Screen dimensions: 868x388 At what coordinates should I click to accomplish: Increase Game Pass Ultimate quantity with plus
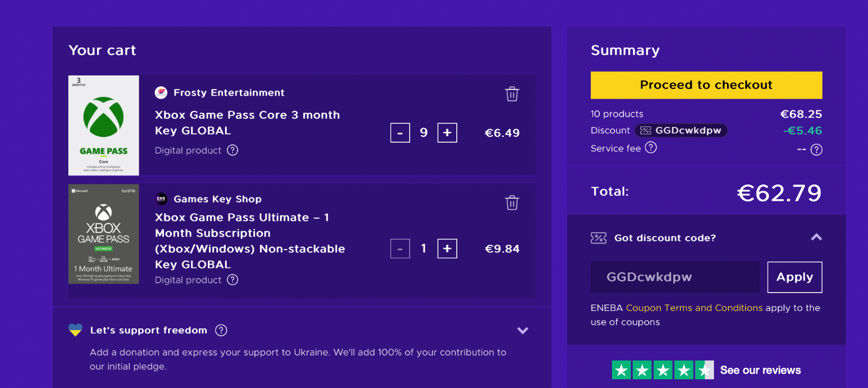pyautogui.click(x=447, y=249)
